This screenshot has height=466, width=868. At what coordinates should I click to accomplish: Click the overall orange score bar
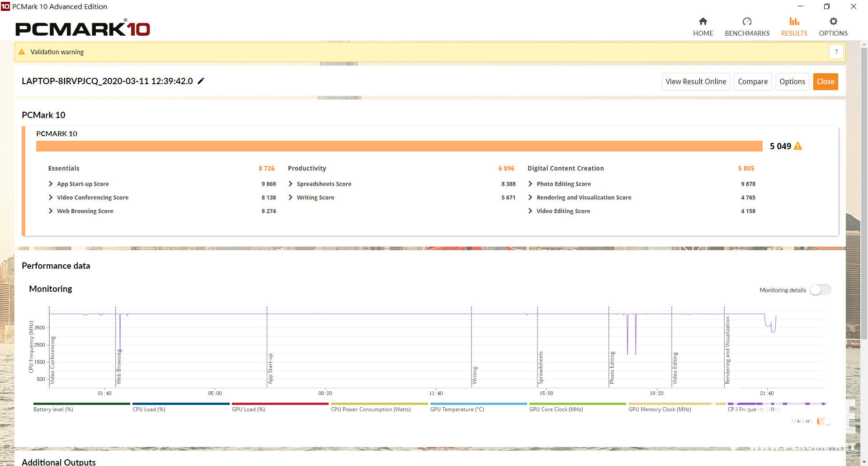399,146
